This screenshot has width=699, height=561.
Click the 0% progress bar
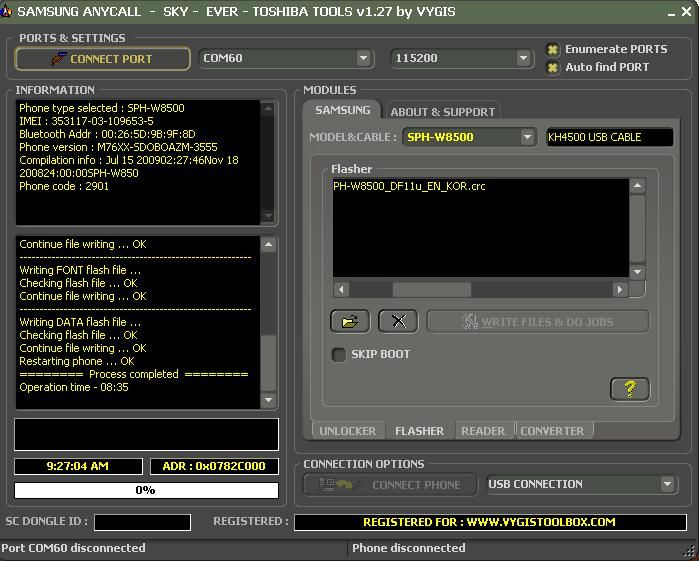point(146,491)
